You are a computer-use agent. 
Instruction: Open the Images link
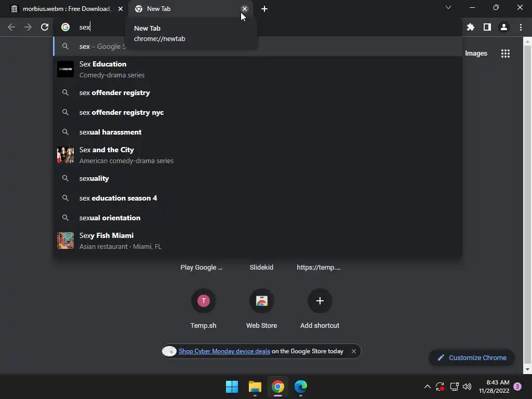(476, 54)
